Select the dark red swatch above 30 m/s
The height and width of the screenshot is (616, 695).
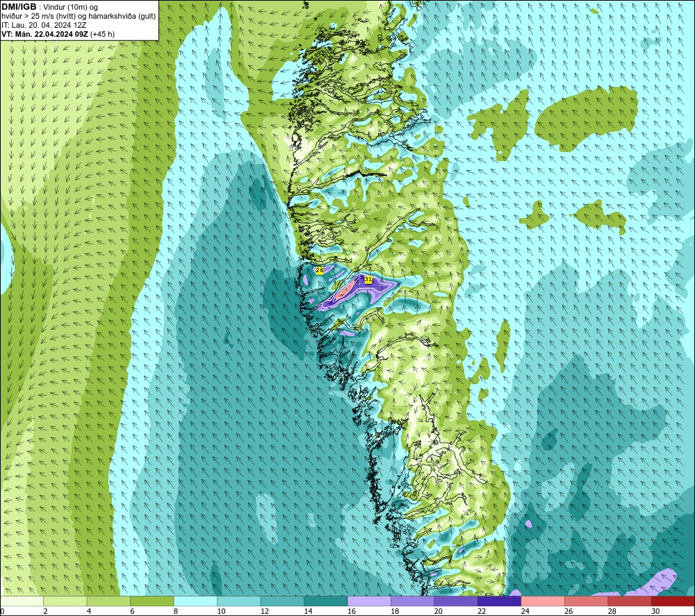pos(673,601)
